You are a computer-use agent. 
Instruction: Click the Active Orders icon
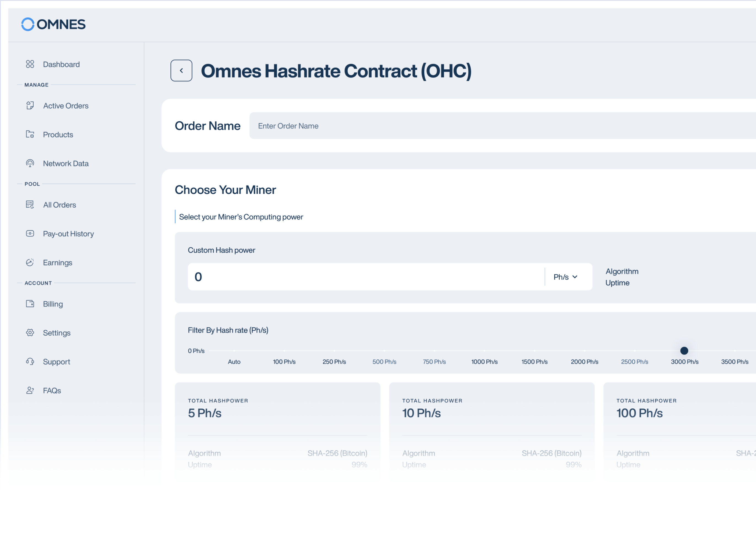(x=30, y=105)
